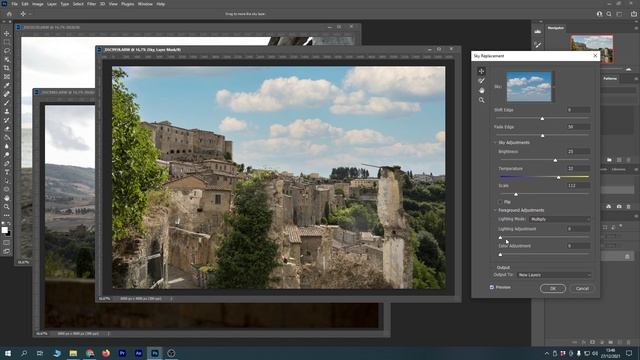Click the Brightness slider handle
Image resolution: width=640 pixels, height=360 pixels.
(x=555, y=160)
